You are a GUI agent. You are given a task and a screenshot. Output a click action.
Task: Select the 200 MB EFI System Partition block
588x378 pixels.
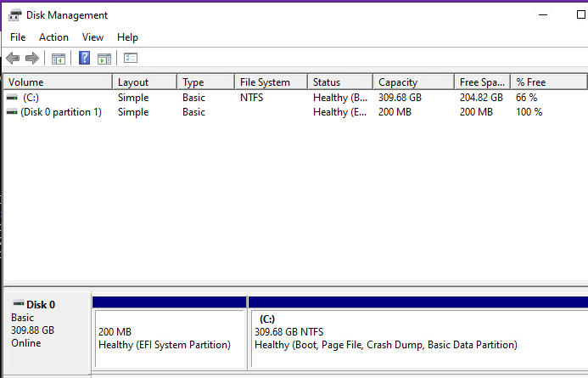[170, 333]
